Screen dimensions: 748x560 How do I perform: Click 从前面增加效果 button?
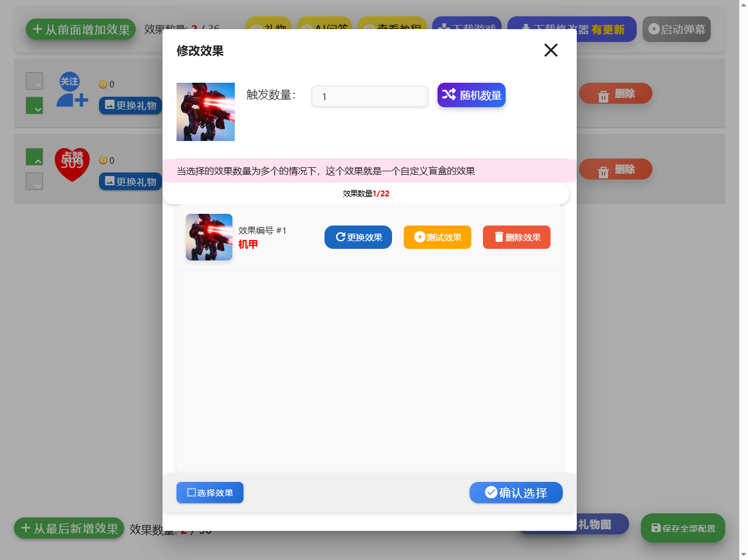[x=80, y=29]
